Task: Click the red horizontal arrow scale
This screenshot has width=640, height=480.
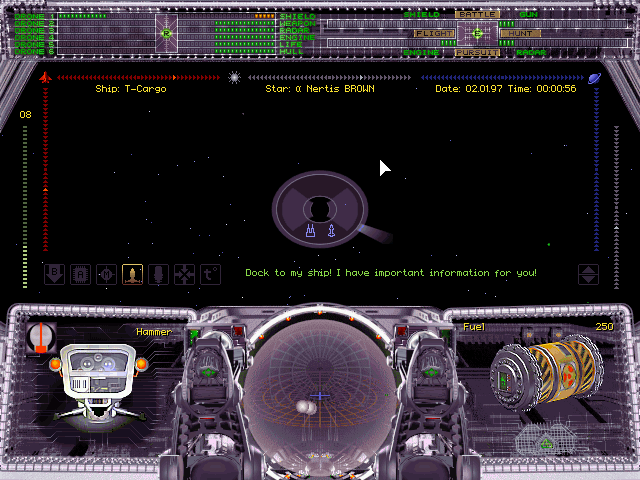Action: pyautogui.click(x=139, y=77)
